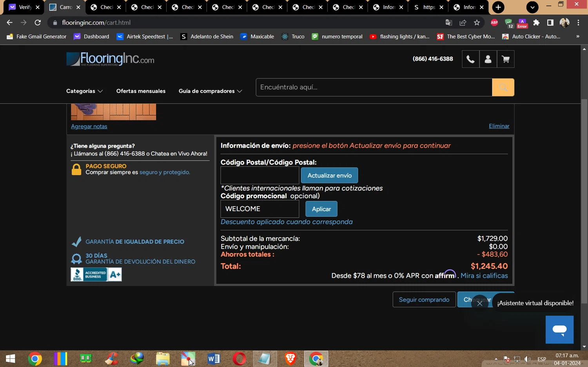The height and width of the screenshot is (367, 588).
Task: Open the AdBlock Plus extension icon
Action: click(494, 23)
